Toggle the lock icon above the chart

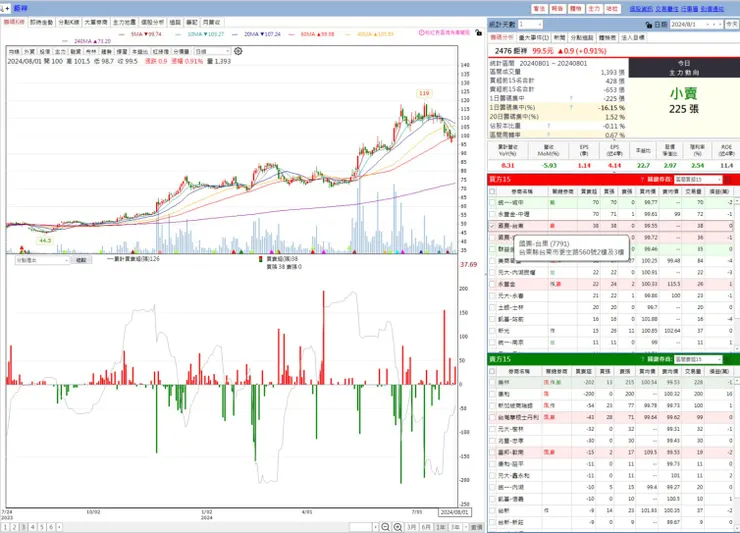(x=479, y=33)
